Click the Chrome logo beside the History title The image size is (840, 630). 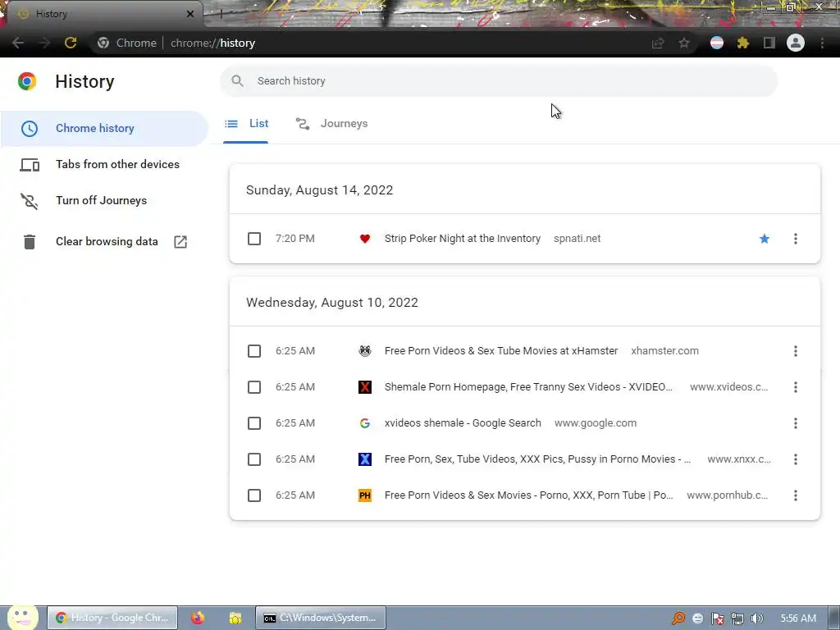tap(27, 81)
